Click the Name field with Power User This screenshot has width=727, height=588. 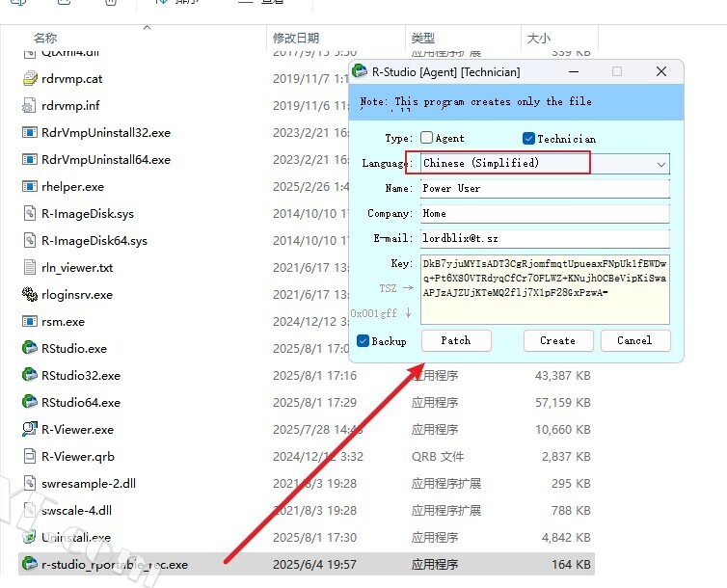click(x=545, y=189)
